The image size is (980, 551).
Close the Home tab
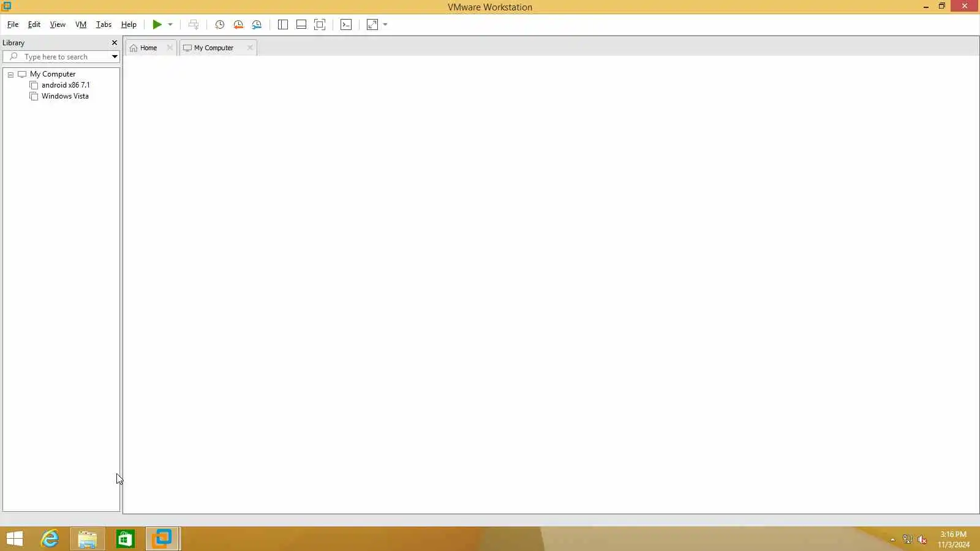coord(170,48)
